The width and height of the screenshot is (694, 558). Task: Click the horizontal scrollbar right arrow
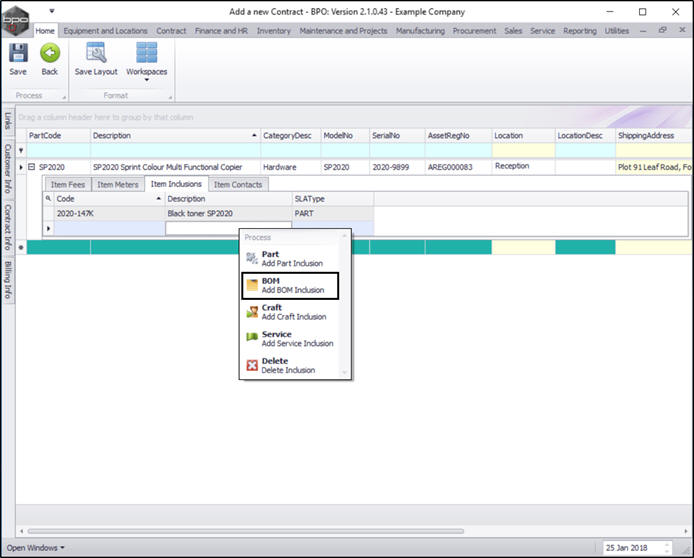point(686,531)
